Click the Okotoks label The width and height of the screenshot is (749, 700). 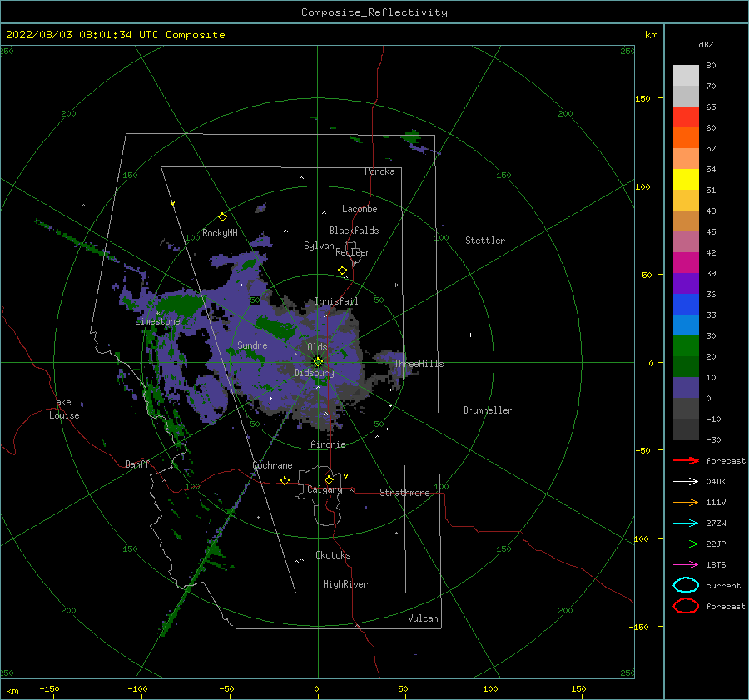point(333,555)
